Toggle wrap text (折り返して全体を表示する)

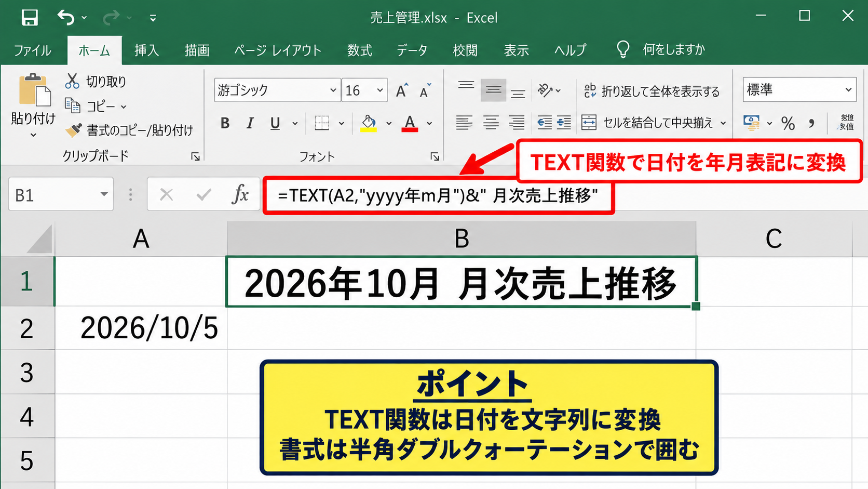(x=652, y=91)
